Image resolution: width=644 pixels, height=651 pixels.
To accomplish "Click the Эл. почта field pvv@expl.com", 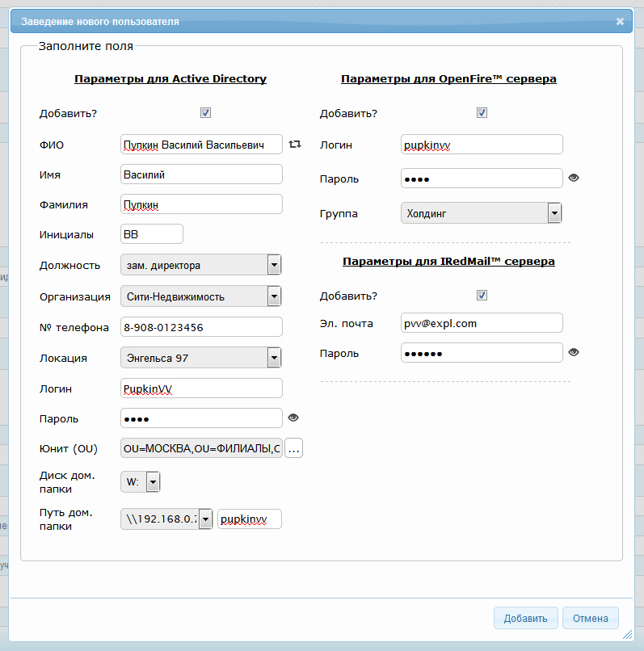I will (482, 323).
